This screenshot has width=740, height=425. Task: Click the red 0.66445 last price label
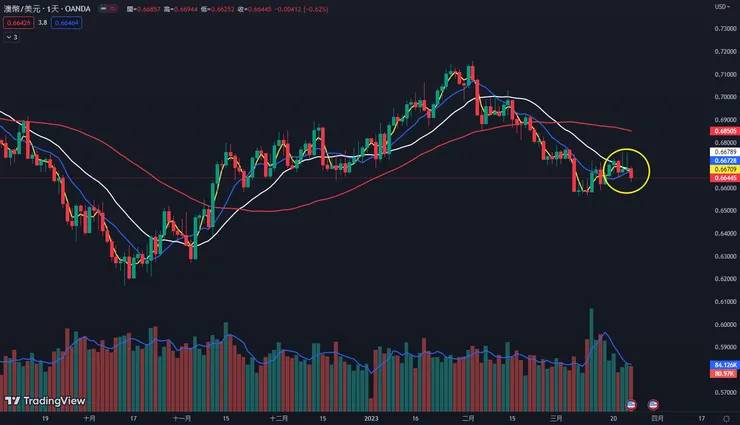[725, 178]
